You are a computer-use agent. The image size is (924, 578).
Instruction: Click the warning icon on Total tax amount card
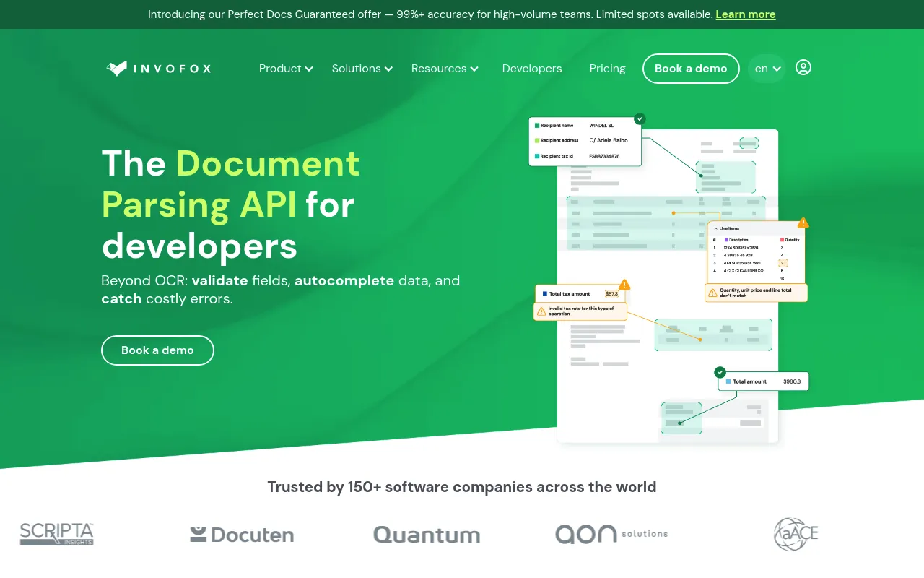624,285
